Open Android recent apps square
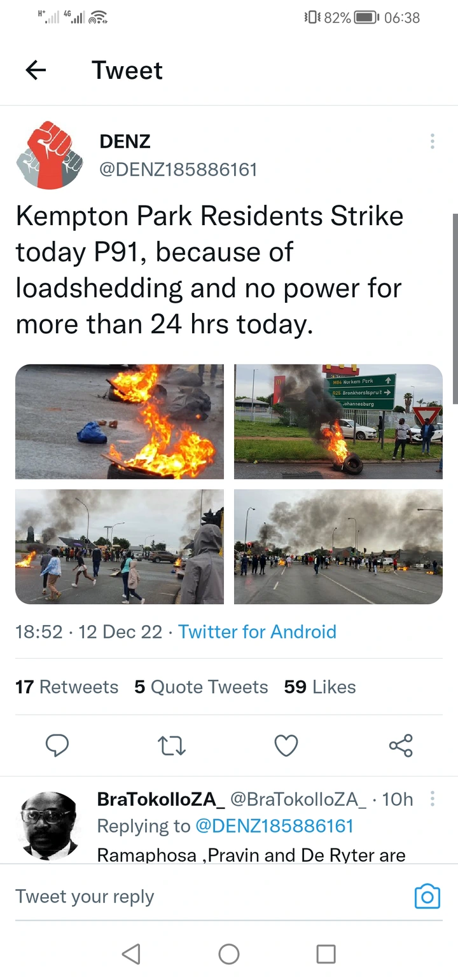The width and height of the screenshot is (458, 980). pos(326,953)
